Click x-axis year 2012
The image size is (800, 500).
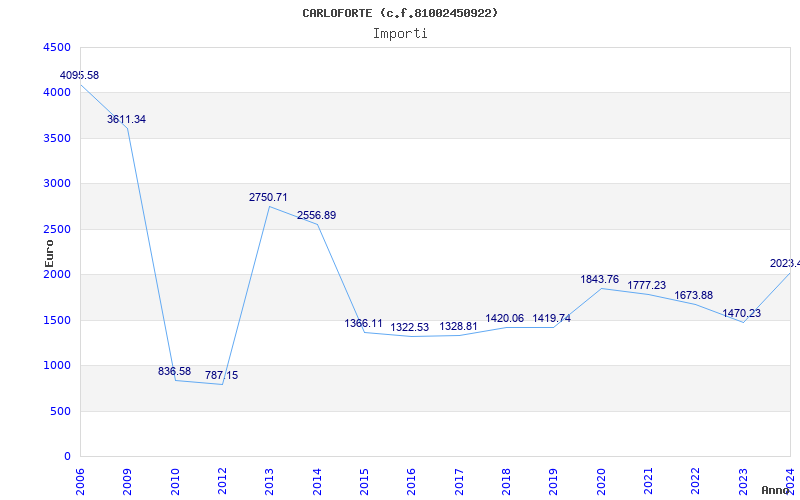(x=222, y=482)
